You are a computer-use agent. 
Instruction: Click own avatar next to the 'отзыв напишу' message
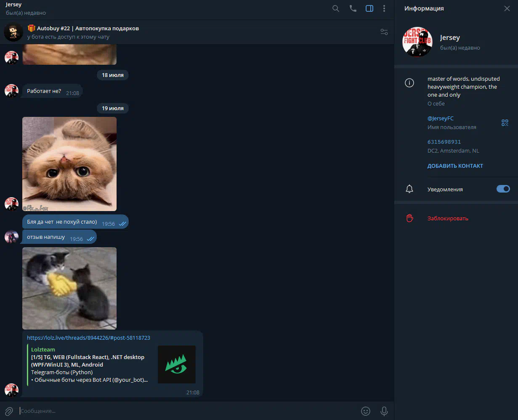[11, 237]
